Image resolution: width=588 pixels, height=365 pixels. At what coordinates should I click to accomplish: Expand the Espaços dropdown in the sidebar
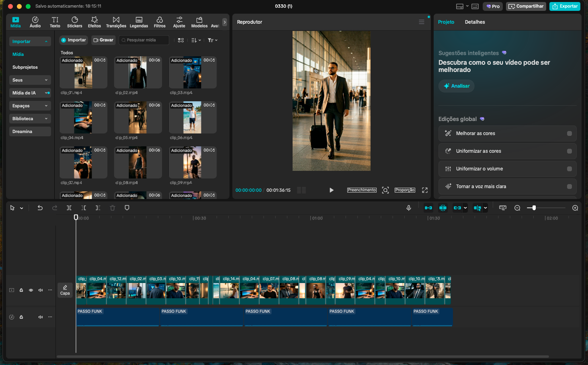point(30,105)
